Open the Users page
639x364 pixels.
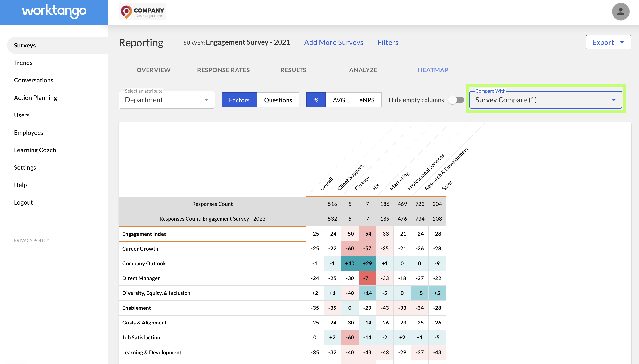pyautogui.click(x=22, y=115)
